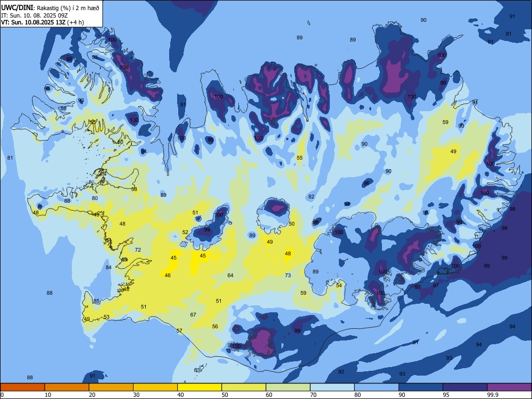
Task: Click the 50–60 pale yellow legend swatch
Action: [x=244, y=387]
